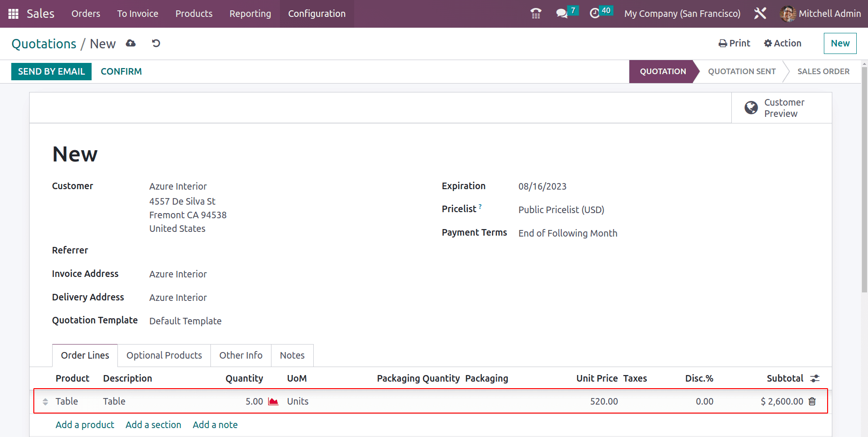Click the Subtotal column header
The height and width of the screenshot is (437, 868).
[785, 378]
